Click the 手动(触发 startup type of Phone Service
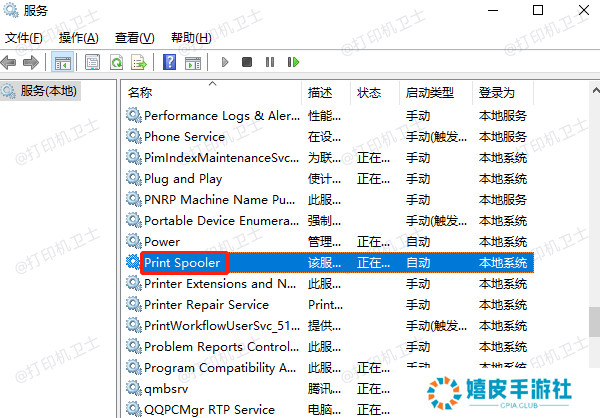Viewport: 600px width, 418px height. (x=437, y=137)
